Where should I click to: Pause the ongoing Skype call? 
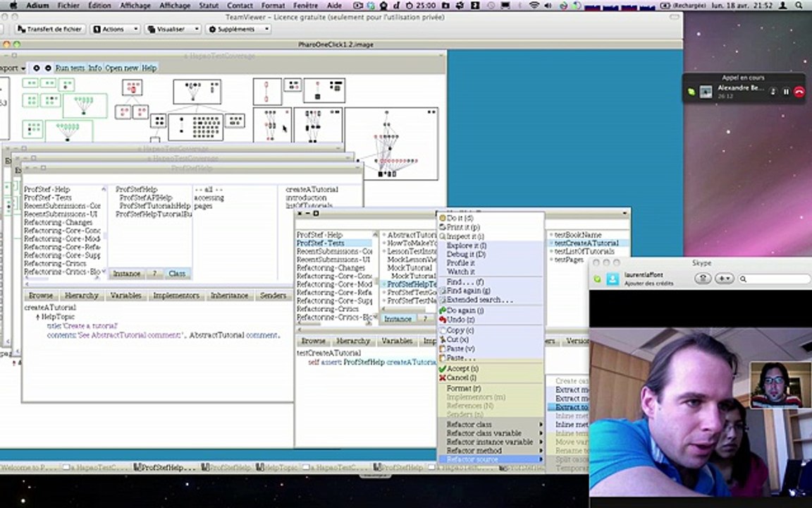coord(786,92)
